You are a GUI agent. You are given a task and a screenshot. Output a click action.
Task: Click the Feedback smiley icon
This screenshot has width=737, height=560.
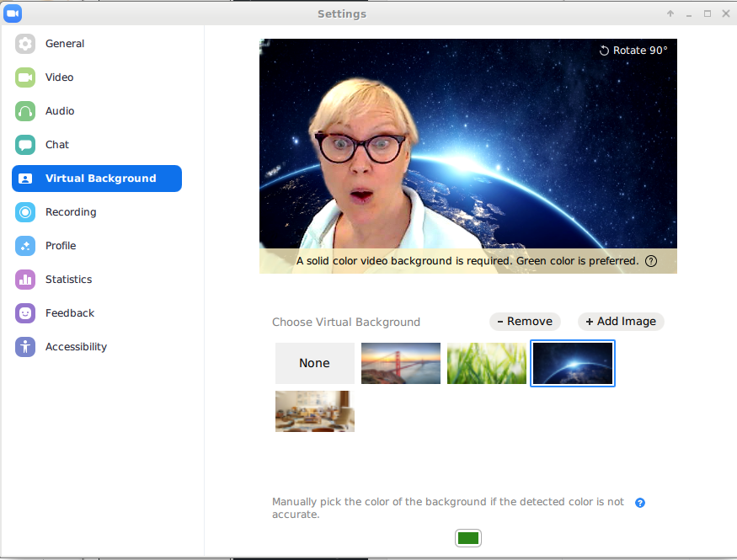[25, 313]
